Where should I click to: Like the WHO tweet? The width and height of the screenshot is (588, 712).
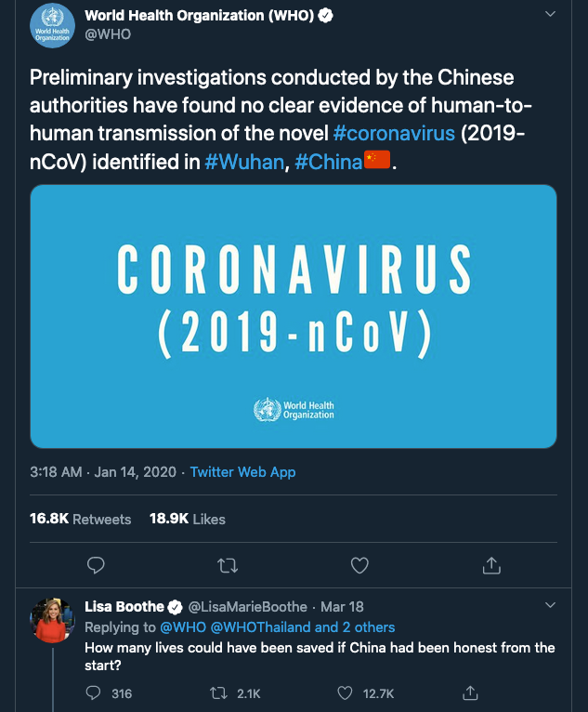coord(359,565)
